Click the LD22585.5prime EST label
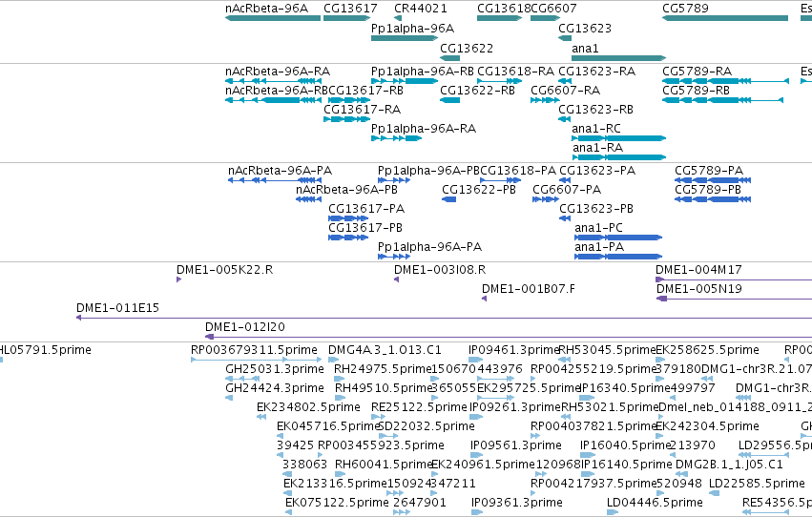812x517 pixels. pyautogui.click(x=757, y=484)
